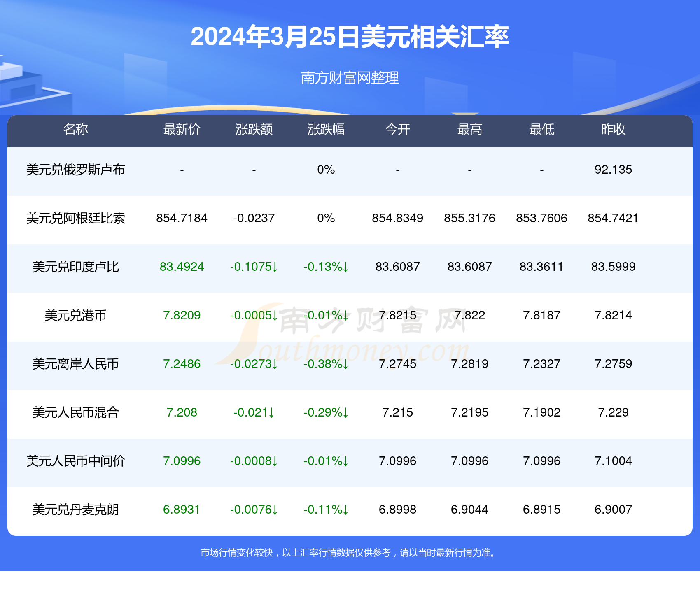Click value 92.135 in ruble row

pyautogui.click(x=614, y=170)
